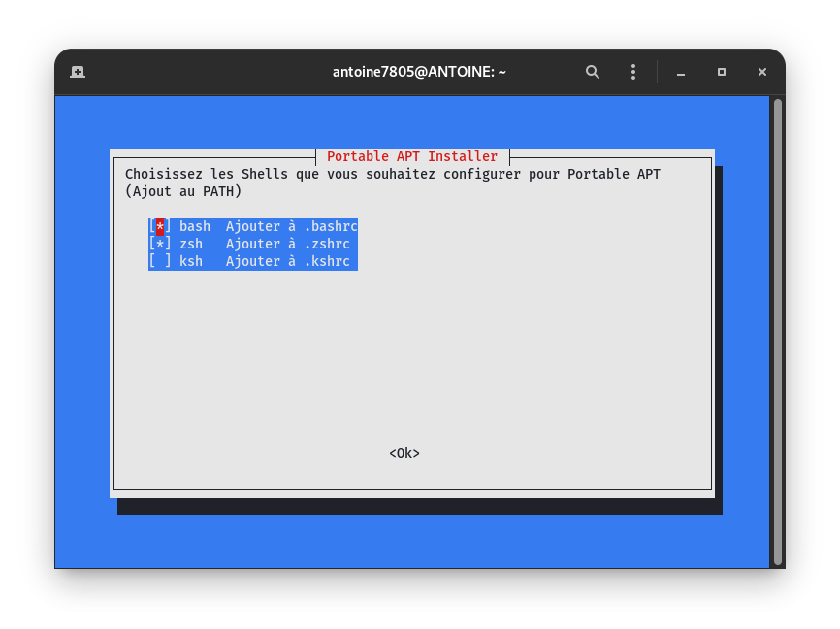Open the three-dot terminal menu
This screenshot has width=840, height=629.
click(633, 72)
